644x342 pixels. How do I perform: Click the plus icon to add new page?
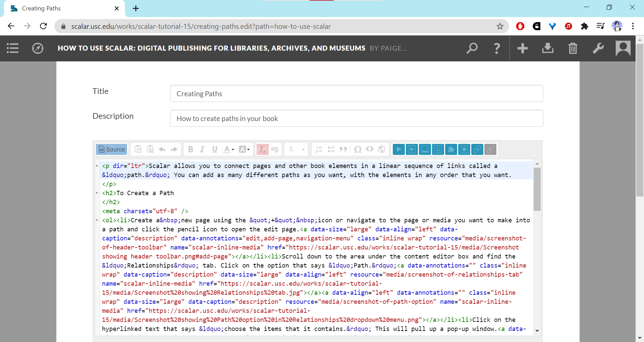point(522,48)
